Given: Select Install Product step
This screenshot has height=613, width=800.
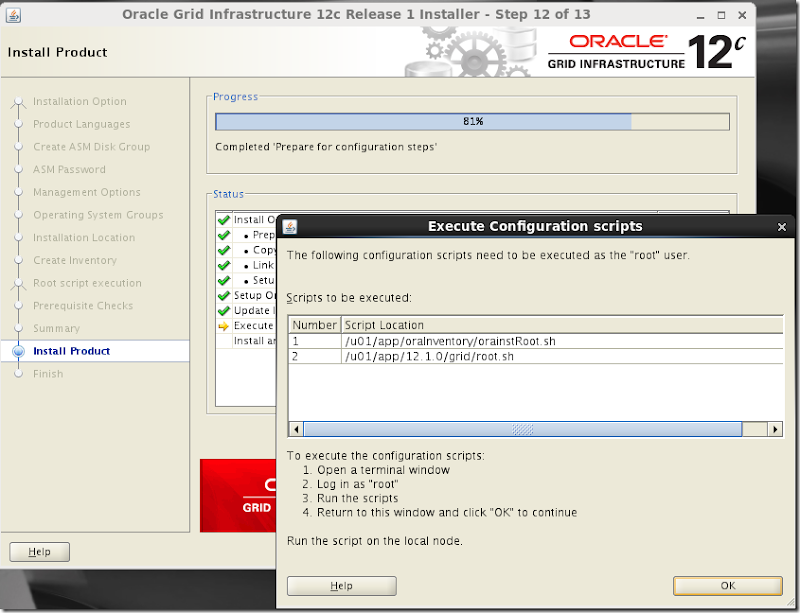Looking at the screenshot, I should pos(71,351).
